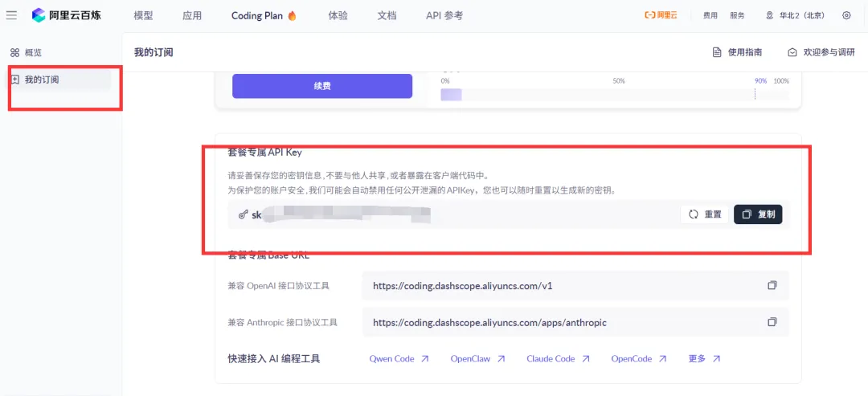The width and height of the screenshot is (868, 396).
Task: Copy the OpenAI-compatible base URL icon
Action: coord(772,285)
